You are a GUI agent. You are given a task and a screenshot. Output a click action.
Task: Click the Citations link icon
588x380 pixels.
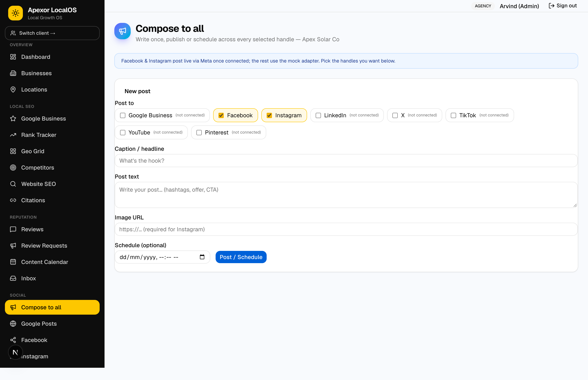pyautogui.click(x=13, y=200)
